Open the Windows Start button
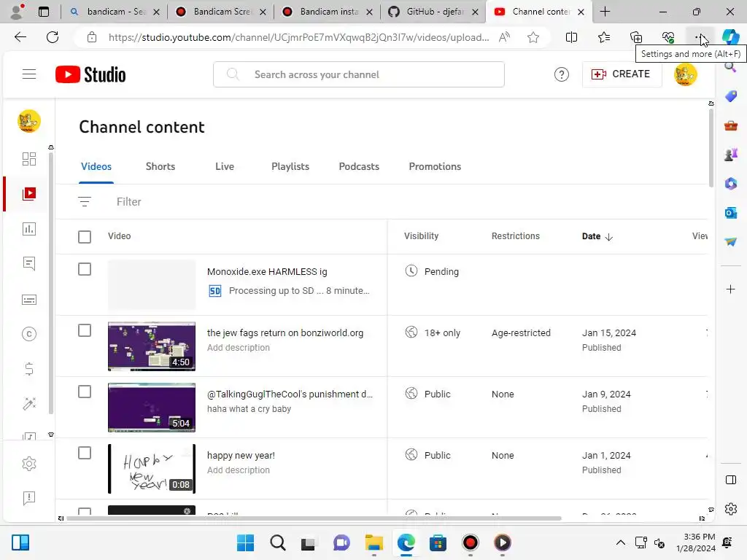Viewport: 747px width, 560px height. (245, 542)
